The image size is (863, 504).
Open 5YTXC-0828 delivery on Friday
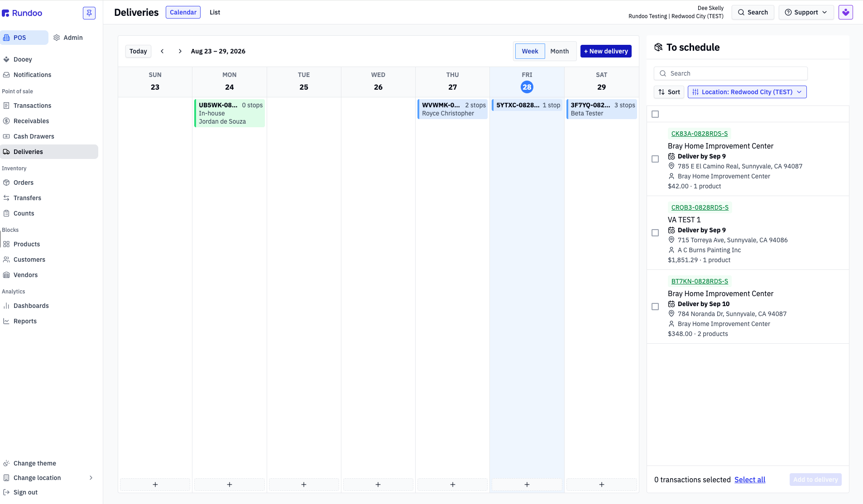527,105
